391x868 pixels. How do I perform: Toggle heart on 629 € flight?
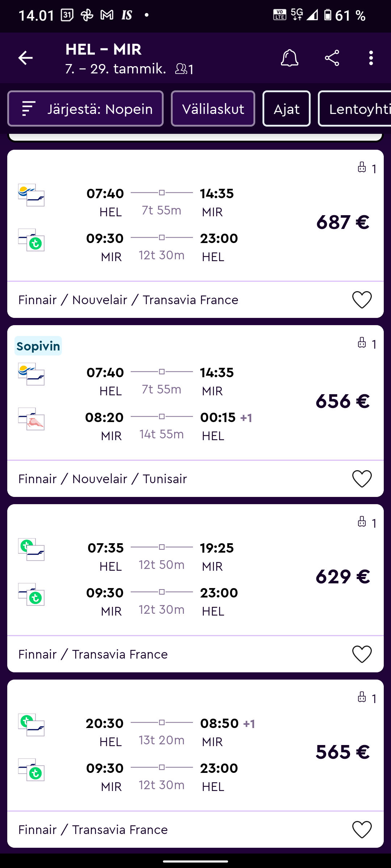362,654
